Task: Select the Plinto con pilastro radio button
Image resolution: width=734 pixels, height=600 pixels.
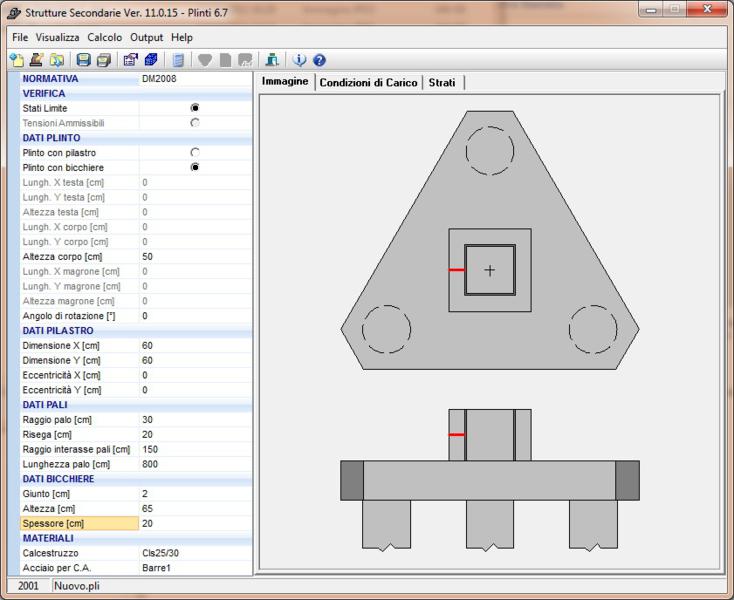Action: [195, 153]
